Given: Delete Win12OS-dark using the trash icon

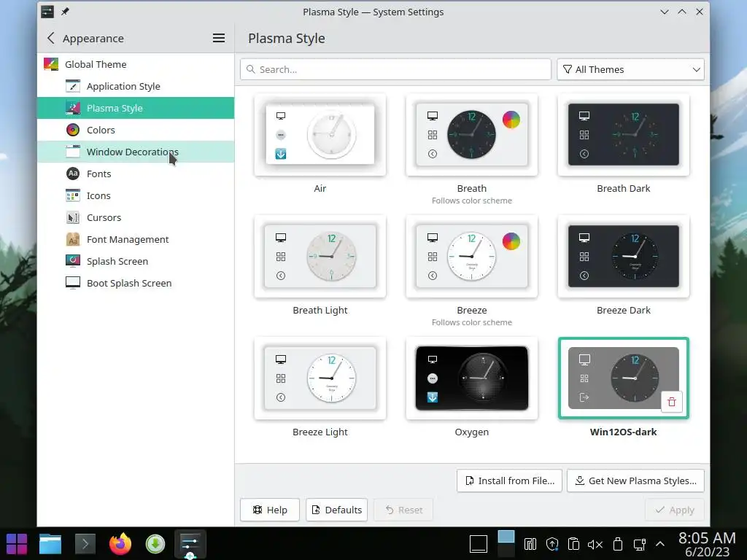Looking at the screenshot, I should (x=672, y=402).
